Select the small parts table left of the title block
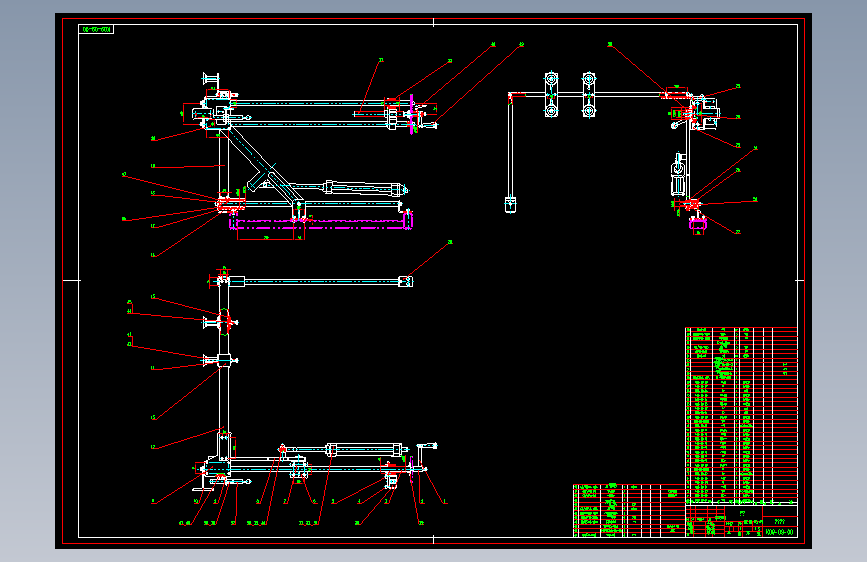 629,511
